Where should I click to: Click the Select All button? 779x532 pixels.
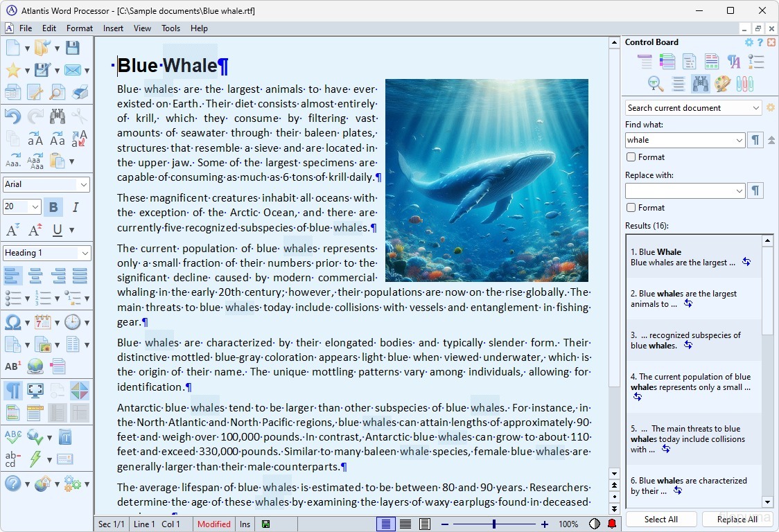click(661, 519)
